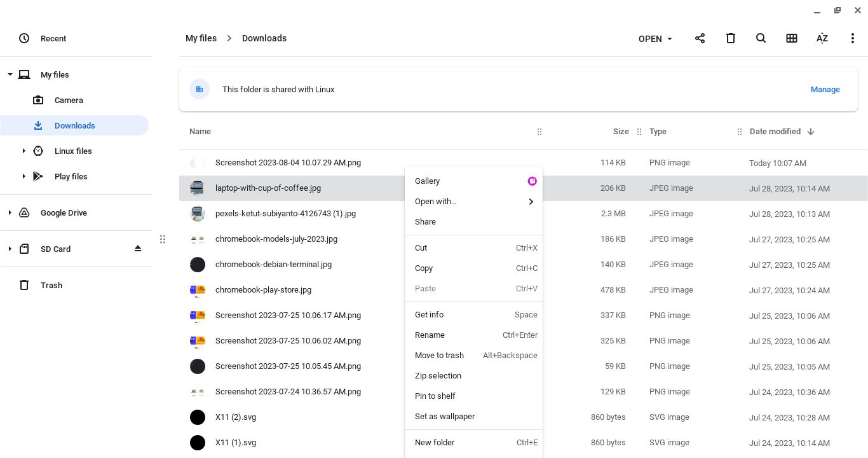Open Recent via the clock icon
868x458 pixels.
pos(24,38)
